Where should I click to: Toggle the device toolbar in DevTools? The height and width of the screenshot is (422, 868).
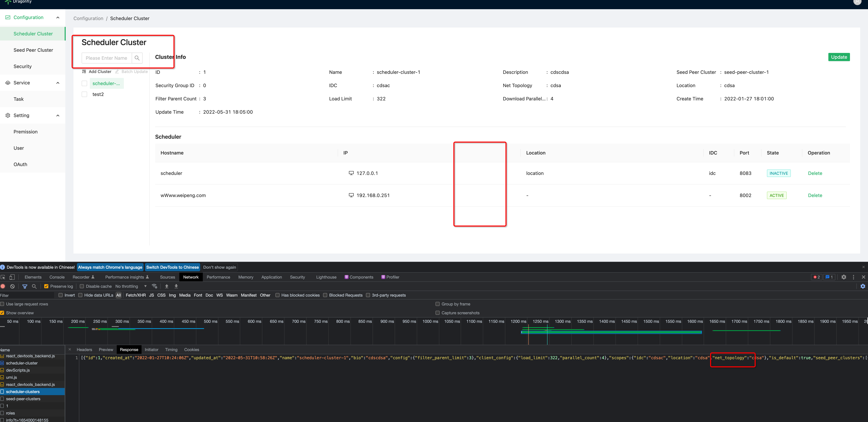pyautogui.click(x=12, y=277)
